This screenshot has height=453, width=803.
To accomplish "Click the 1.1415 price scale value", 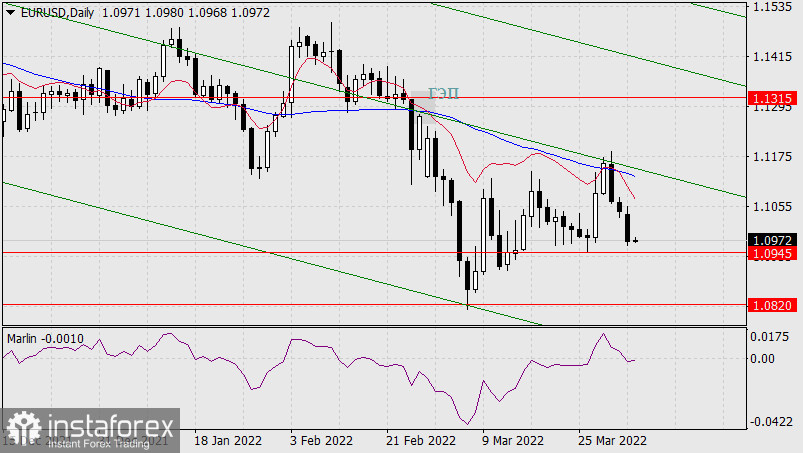I will 772,56.
